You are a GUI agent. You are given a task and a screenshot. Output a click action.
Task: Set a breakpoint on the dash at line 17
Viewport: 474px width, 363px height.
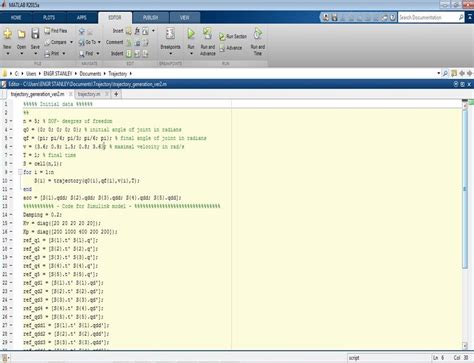11,240
